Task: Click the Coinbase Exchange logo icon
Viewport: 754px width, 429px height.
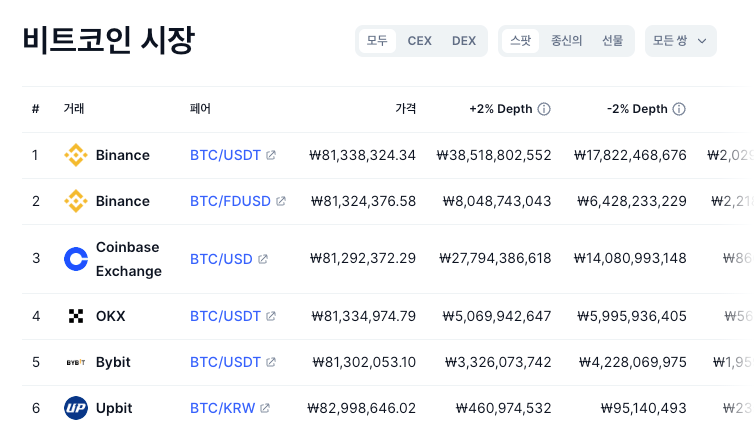Action: [76, 259]
